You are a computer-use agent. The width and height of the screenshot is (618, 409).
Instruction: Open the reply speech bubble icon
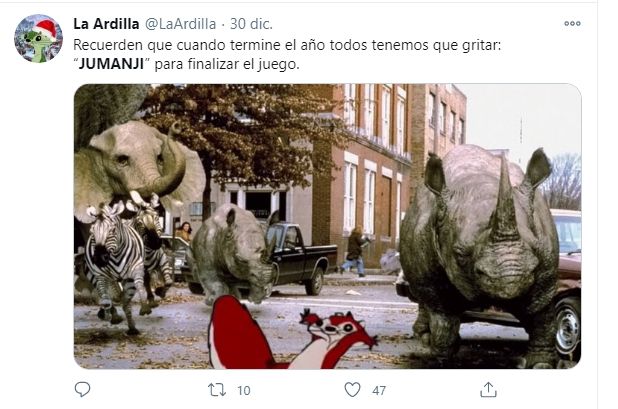point(82,389)
